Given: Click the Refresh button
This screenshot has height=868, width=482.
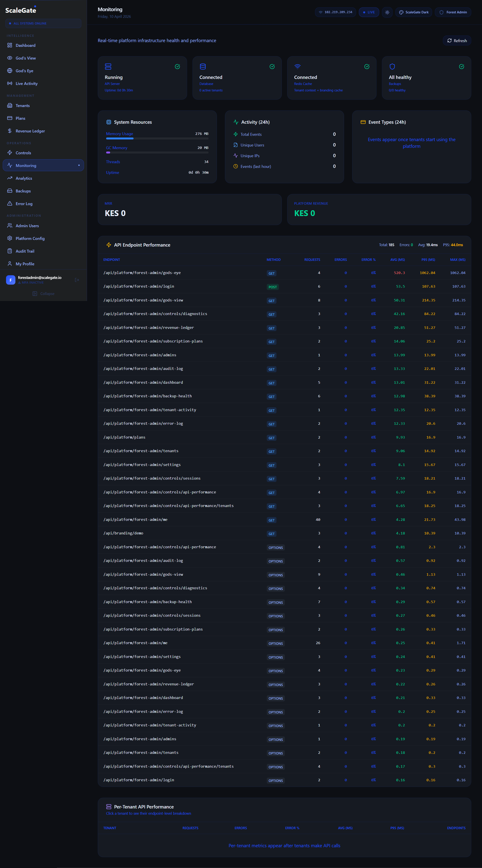Looking at the screenshot, I should tap(457, 40).
